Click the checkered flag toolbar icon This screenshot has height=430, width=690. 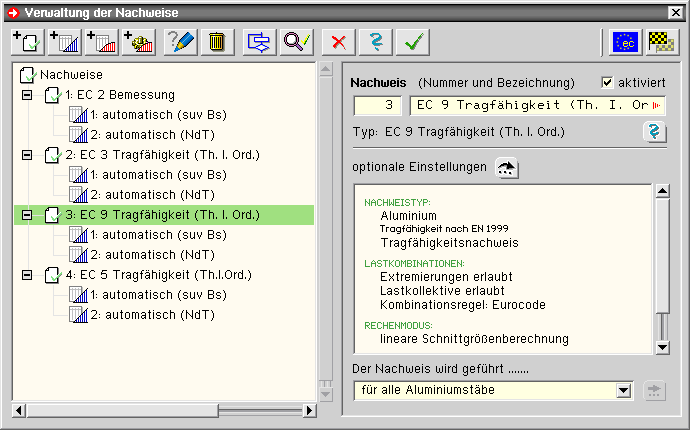[x=659, y=41]
